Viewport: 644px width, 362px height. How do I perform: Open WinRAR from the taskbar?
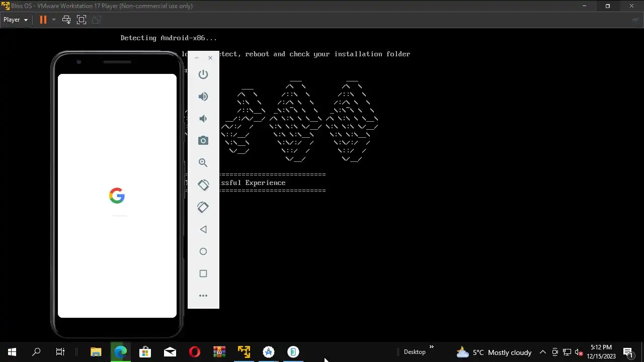(x=219, y=352)
